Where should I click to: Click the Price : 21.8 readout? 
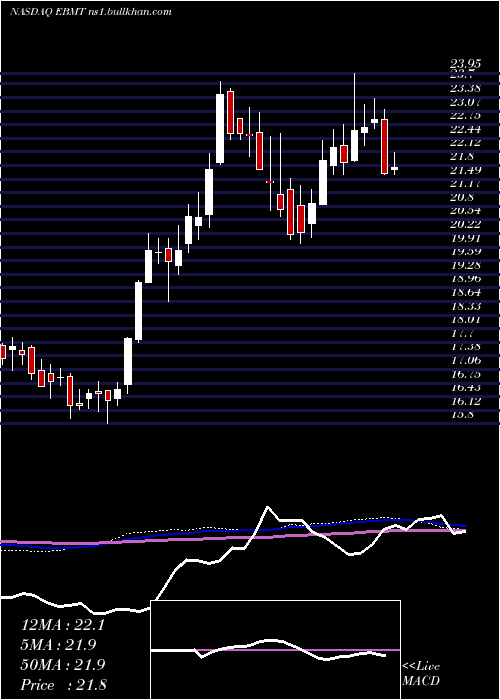64,685
